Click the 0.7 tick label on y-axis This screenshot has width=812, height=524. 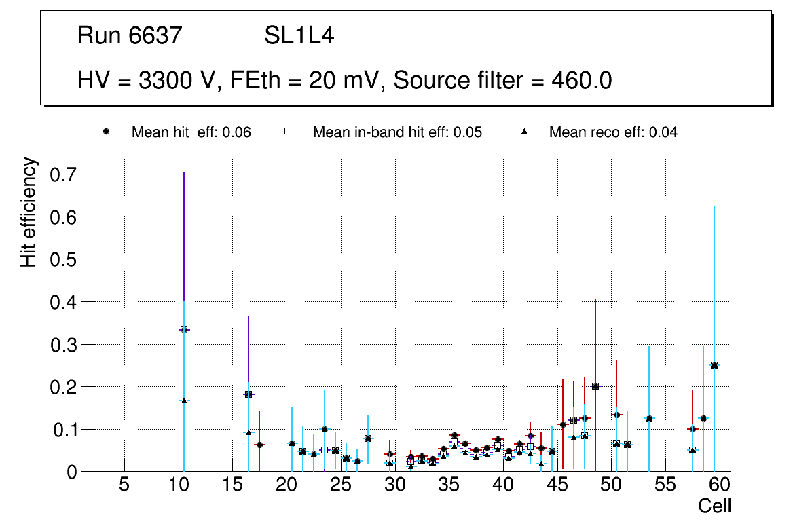point(63,174)
